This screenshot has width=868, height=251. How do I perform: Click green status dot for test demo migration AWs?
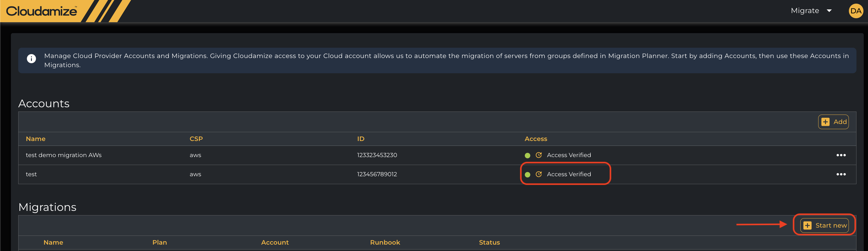click(x=527, y=155)
